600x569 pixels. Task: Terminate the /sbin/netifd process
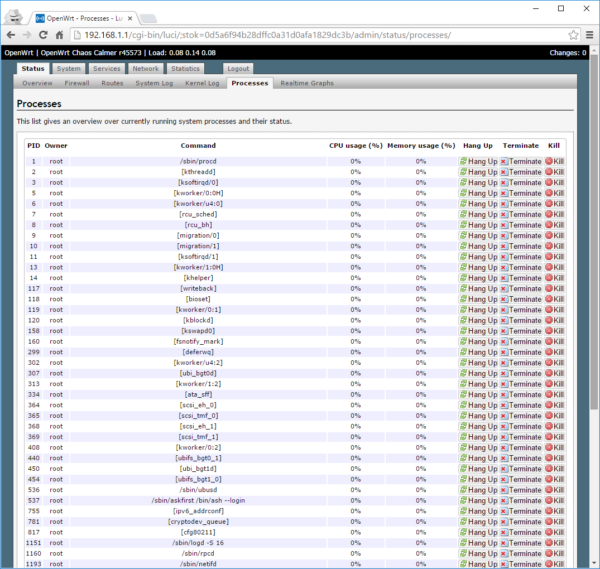520,564
